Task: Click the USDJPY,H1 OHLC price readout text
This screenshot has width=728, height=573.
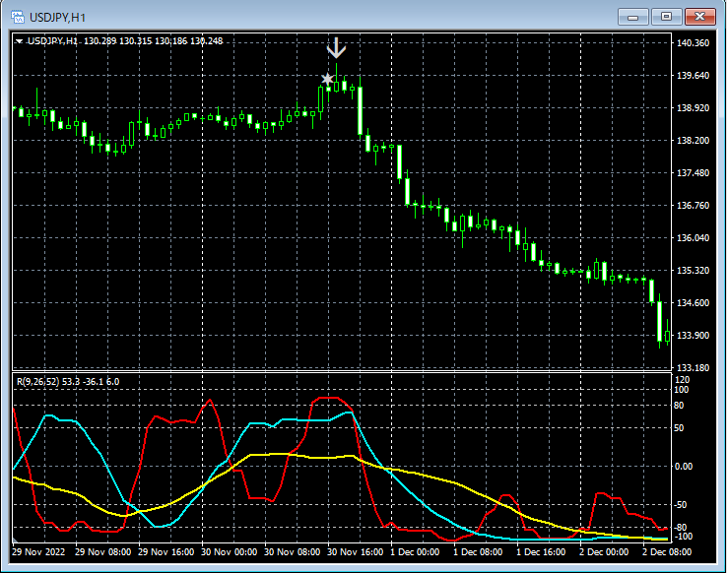Action: pyautogui.click(x=154, y=41)
